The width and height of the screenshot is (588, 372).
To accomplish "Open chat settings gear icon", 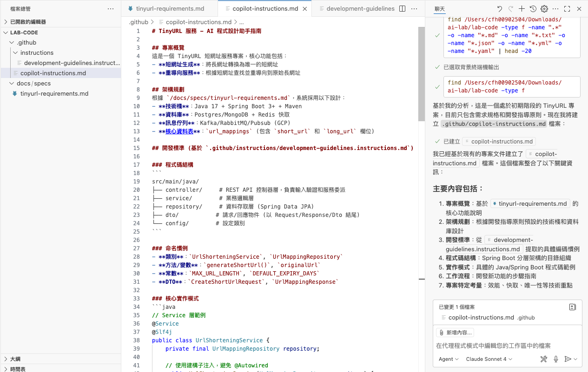I will coord(544,9).
